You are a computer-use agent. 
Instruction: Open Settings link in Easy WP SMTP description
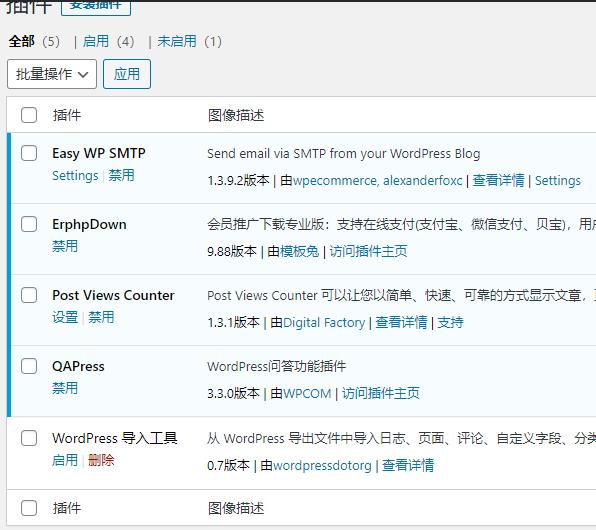(x=558, y=181)
